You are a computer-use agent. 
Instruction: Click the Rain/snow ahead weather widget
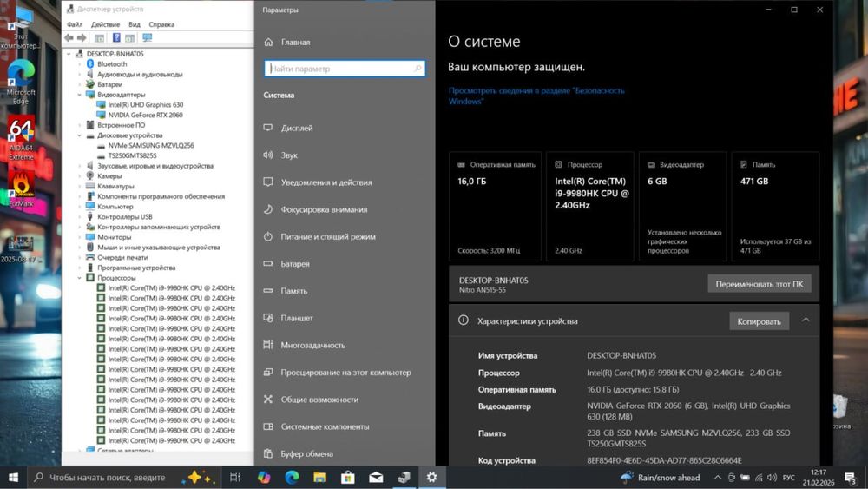click(660, 478)
